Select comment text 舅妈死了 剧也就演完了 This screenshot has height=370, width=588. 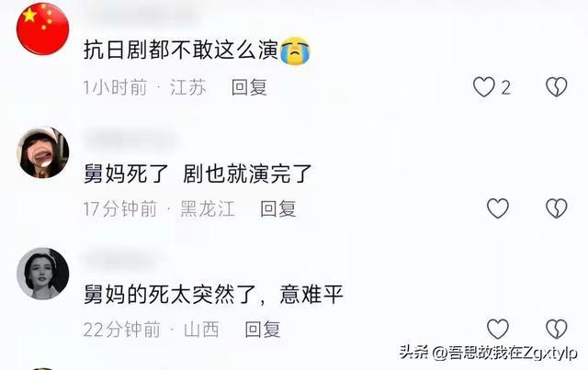(198, 174)
